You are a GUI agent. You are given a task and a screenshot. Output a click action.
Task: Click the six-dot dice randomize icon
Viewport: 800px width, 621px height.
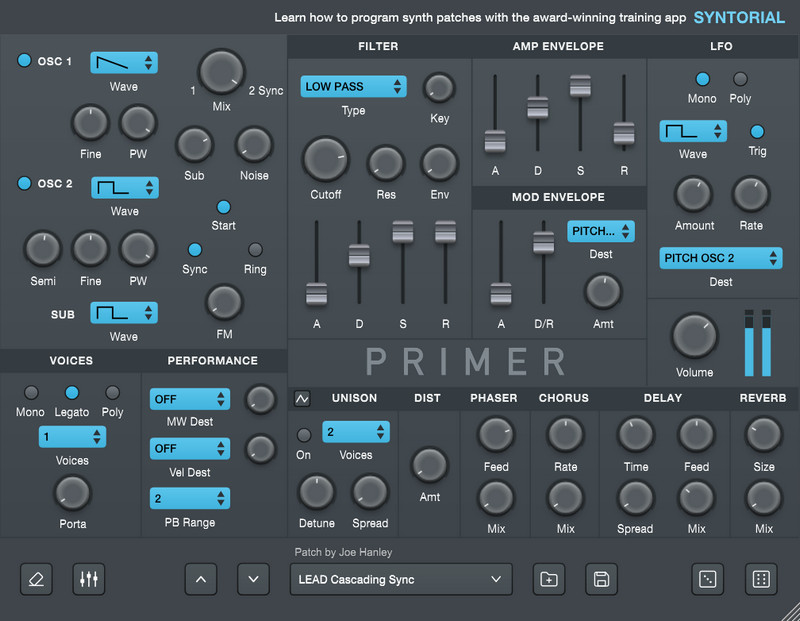pyautogui.click(x=761, y=579)
